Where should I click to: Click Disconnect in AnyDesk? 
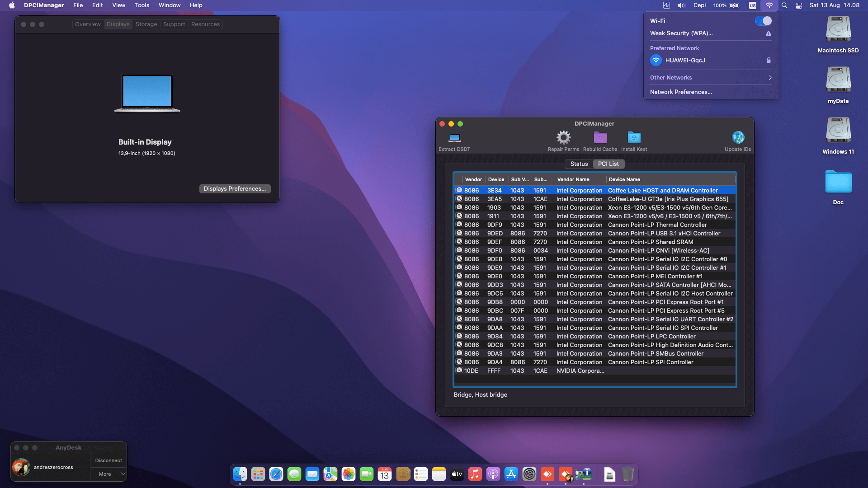click(x=108, y=460)
